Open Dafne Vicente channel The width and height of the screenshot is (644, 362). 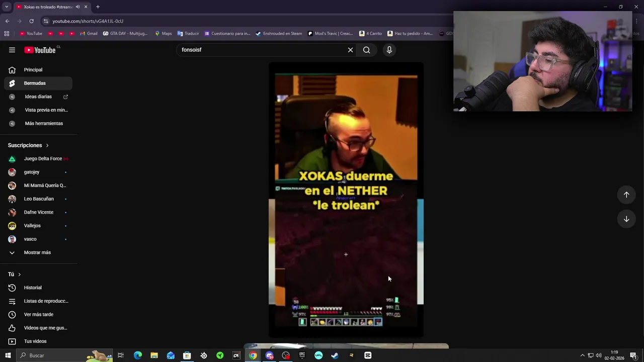[x=38, y=212]
